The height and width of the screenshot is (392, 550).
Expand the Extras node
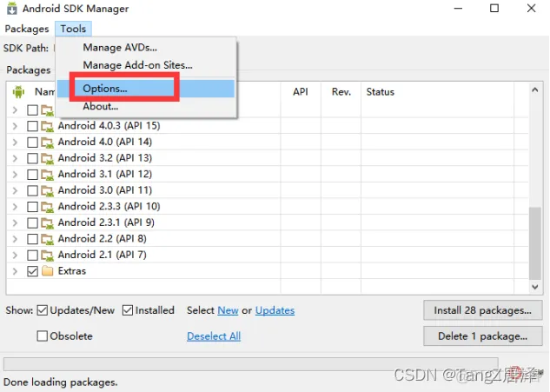pyautogui.click(x=15, y=271)
